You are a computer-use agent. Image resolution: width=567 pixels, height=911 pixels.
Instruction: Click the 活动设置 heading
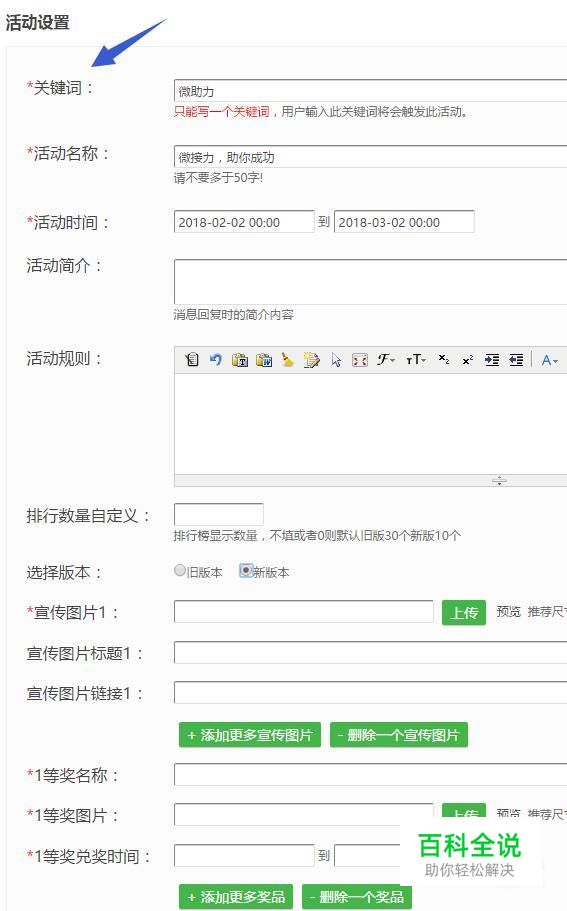pos(38,23)
